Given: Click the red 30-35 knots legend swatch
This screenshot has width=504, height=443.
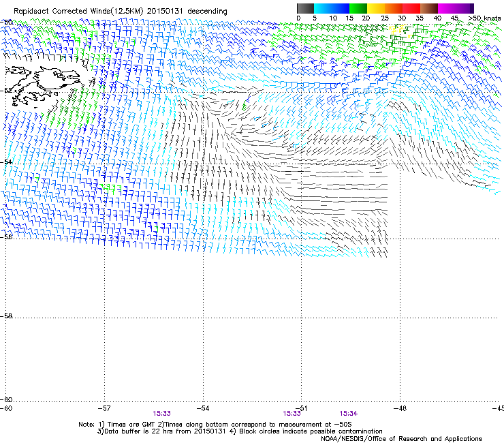Looking at the screenshot, I should 411,8.
